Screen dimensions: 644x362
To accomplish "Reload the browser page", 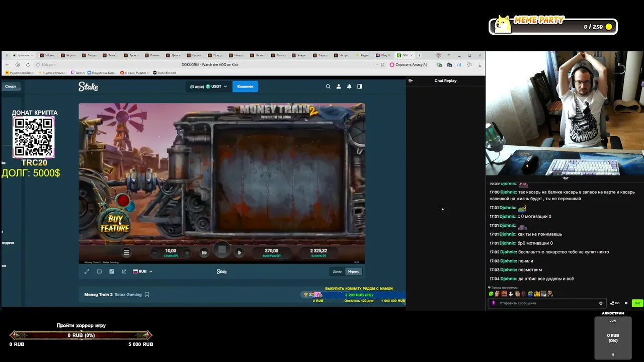I will point(28,64).
